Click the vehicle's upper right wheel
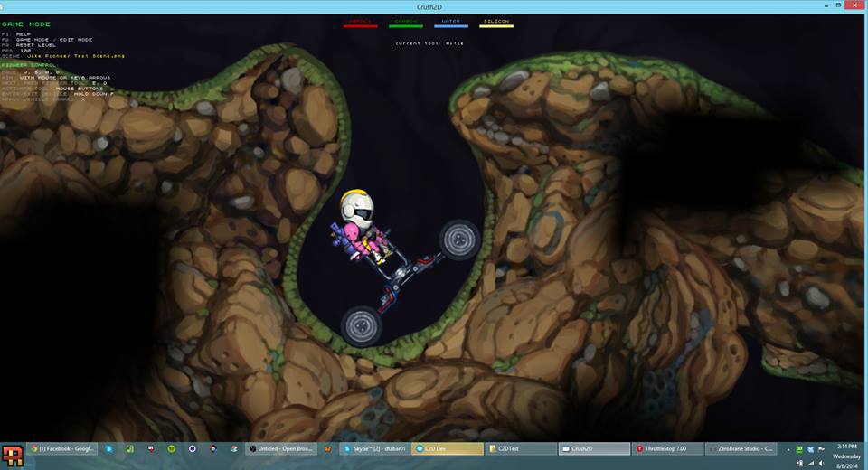This screenshot has height=470, width=868. [459, 240]
